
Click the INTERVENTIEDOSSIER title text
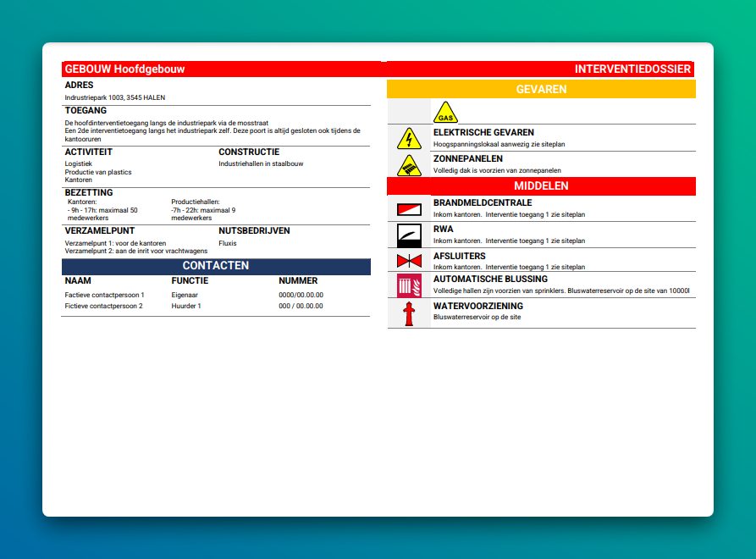click(x=632, y=69)
